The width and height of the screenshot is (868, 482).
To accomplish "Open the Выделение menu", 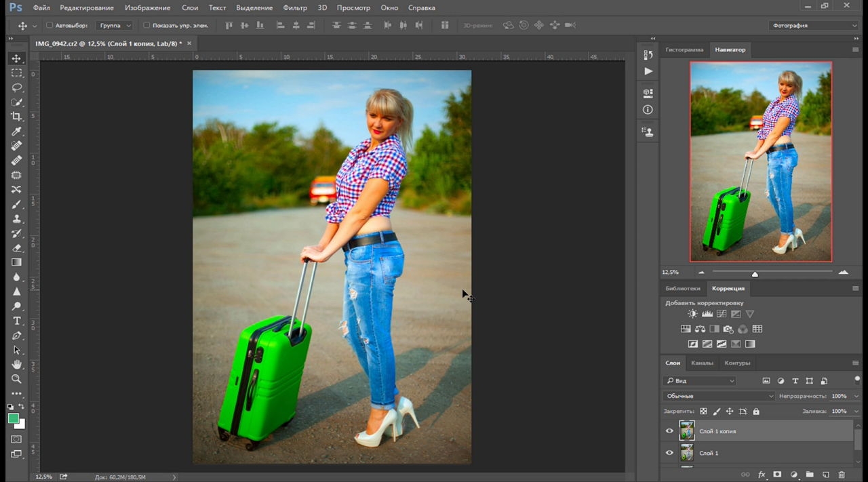I will click(x=254, y=7).
